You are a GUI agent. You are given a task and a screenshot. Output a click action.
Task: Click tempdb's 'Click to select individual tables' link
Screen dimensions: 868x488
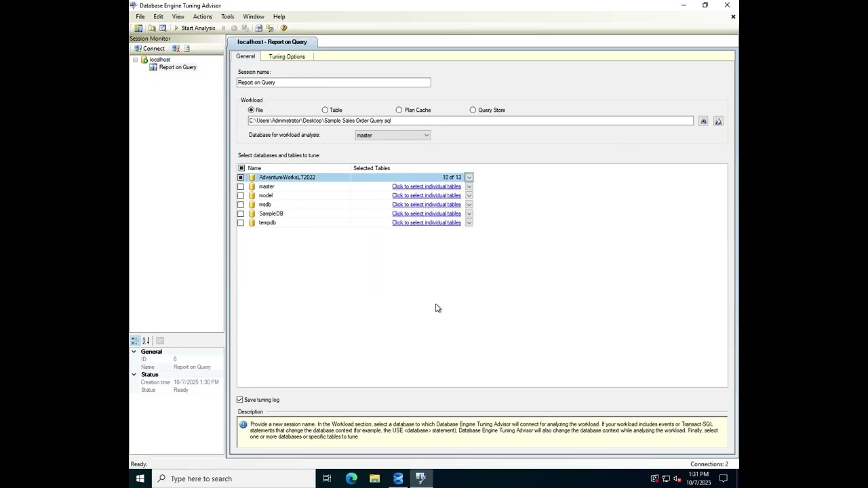427,223
